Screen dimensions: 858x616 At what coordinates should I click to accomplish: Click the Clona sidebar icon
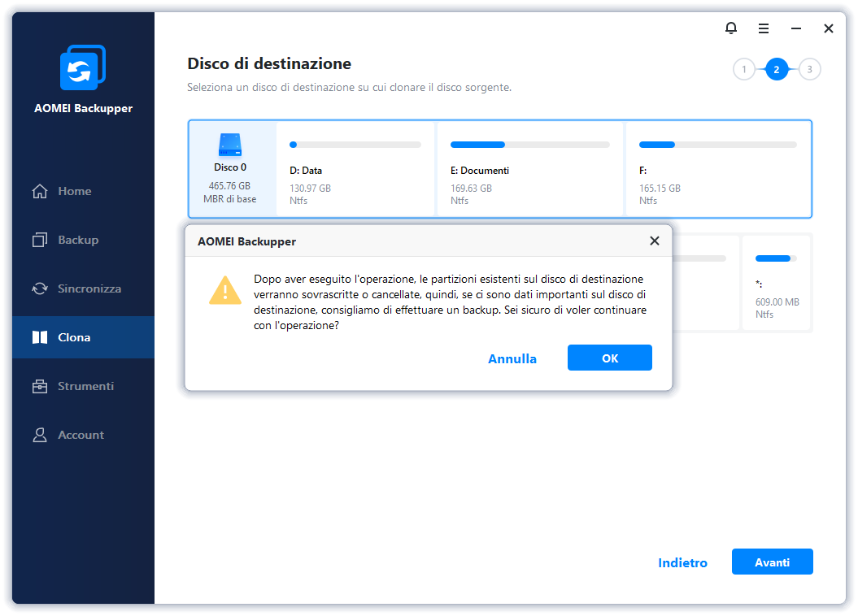pyautogui.click(x=40, y=337)
